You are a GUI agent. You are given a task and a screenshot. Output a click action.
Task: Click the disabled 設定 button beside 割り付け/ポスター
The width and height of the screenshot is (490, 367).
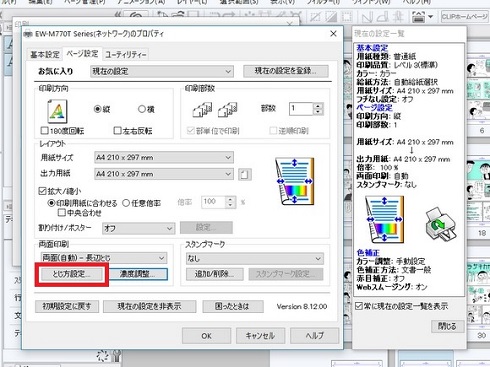pyautogui.click(x=206, y=228)
